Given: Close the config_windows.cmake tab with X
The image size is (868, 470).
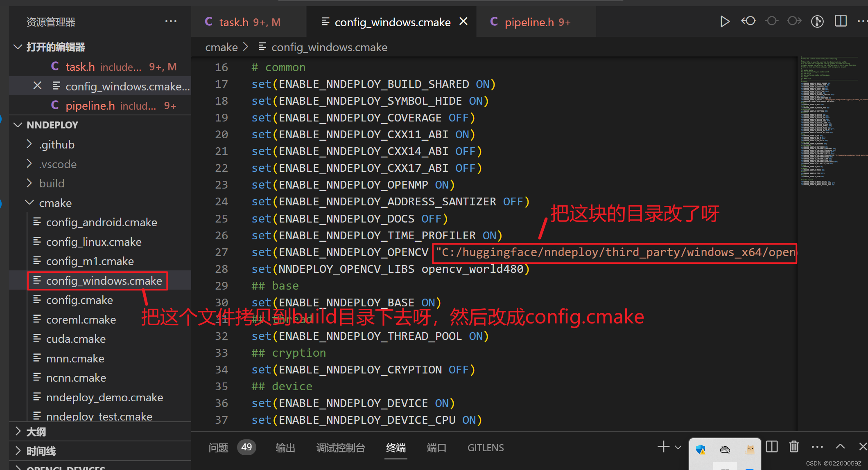Looking at the screenshot, I should (463, 21).
